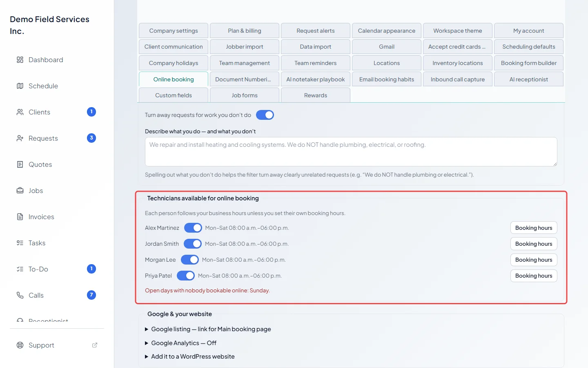Screen dimensions: 588x368
Task: Turn off Priya Patel's booking toggle
Action: [186, 276]
